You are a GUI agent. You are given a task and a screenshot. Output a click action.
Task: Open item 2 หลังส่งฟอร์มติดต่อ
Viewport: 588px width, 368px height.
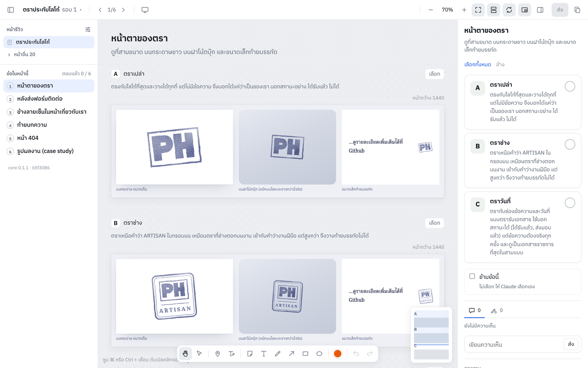[x=49, y=99]
